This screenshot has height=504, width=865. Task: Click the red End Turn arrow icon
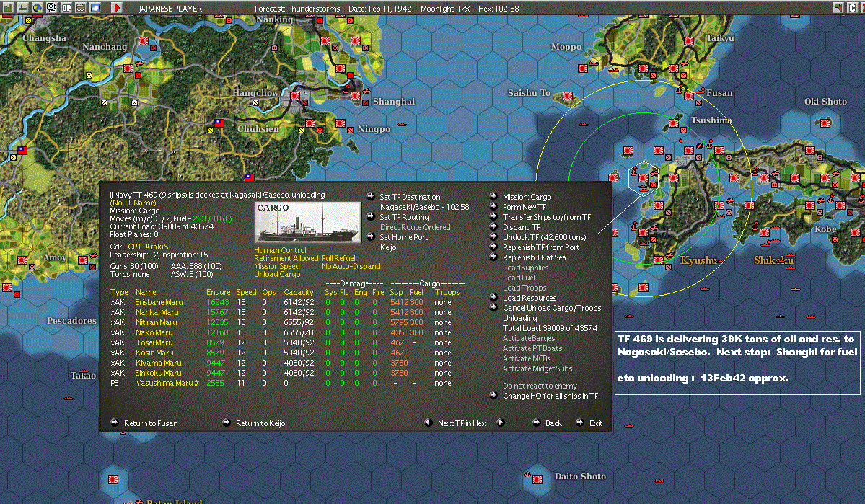point(117,7)
